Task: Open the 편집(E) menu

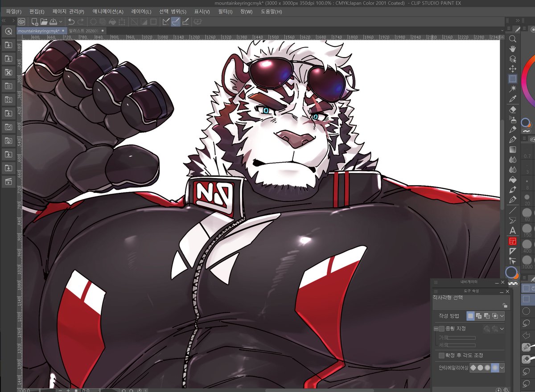Action: pos(37,11)
